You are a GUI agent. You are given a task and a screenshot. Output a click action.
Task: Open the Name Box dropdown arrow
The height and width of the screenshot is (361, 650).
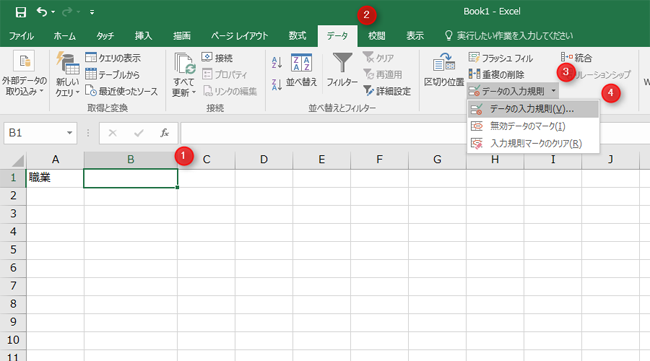[x=70, y=133]
